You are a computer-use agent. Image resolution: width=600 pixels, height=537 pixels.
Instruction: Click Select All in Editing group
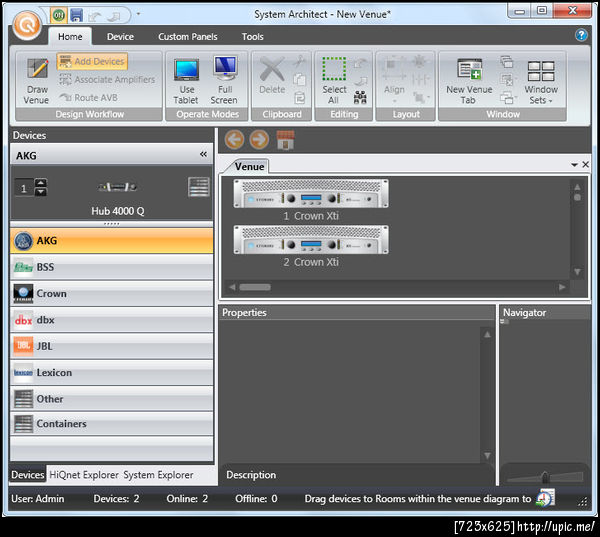coord(334,81)
